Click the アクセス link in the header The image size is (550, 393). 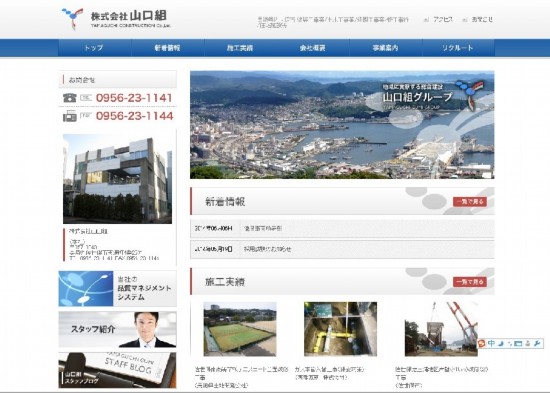point(443,20)
